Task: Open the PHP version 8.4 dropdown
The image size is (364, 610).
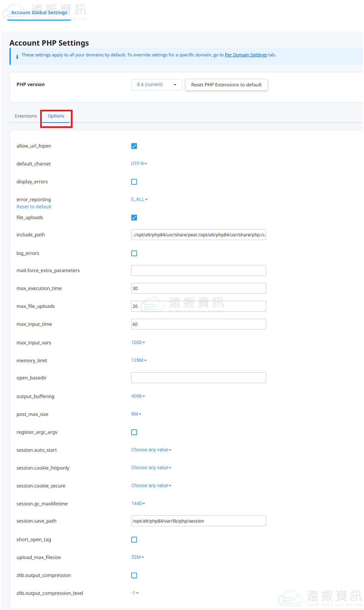Action: [157, 85]
